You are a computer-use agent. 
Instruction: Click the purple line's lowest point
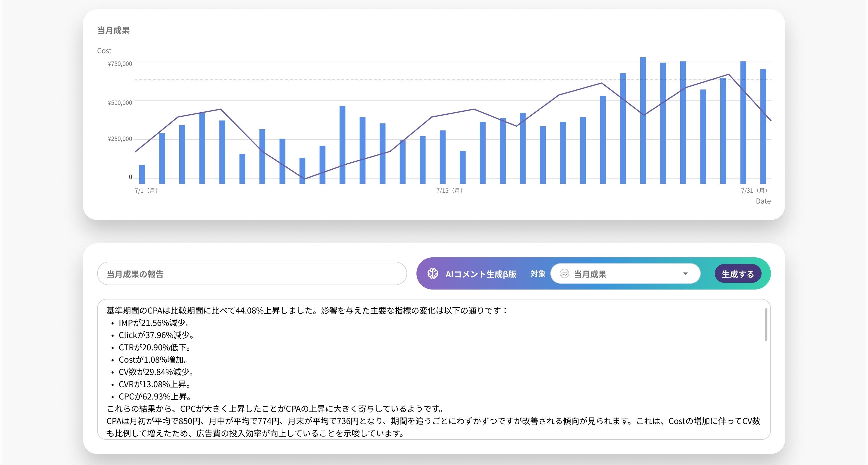(x=305, y=179)
